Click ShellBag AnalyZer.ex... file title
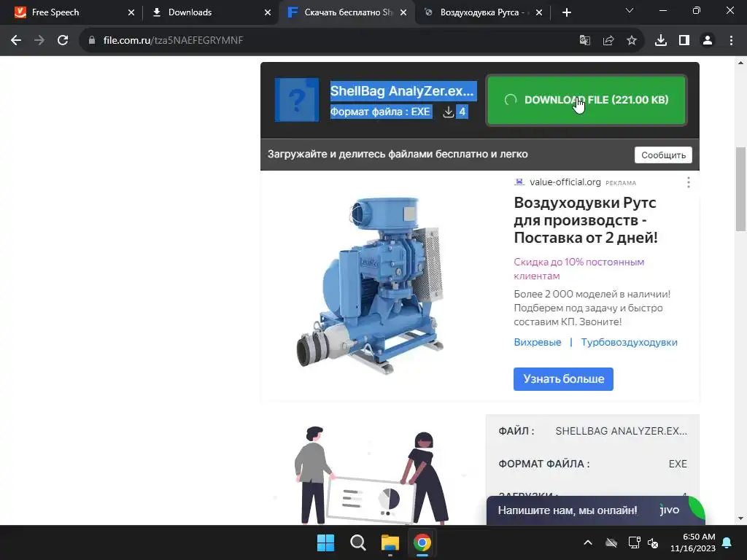This screenshot has height=560, width=747. (402, 90)
